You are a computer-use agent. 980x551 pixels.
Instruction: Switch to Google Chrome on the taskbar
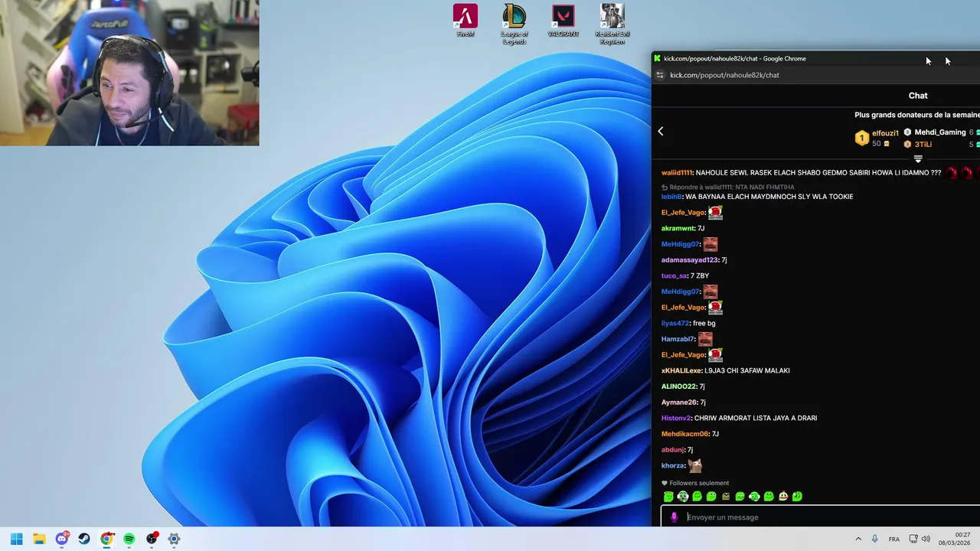coord(106,539)
